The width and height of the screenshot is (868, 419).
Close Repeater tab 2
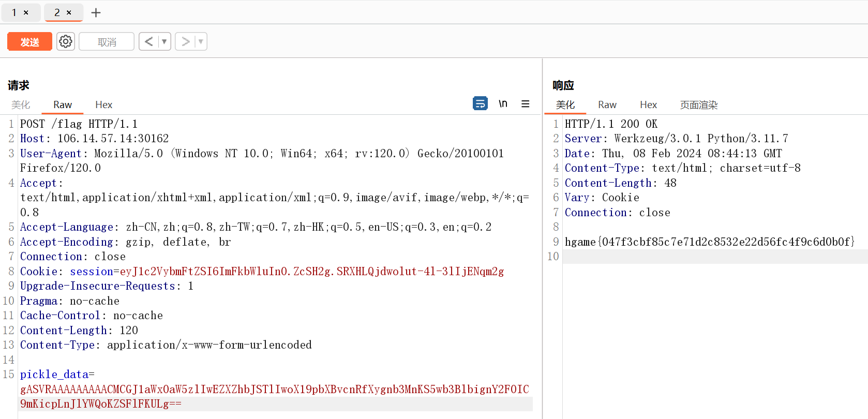tap(69, 12)
